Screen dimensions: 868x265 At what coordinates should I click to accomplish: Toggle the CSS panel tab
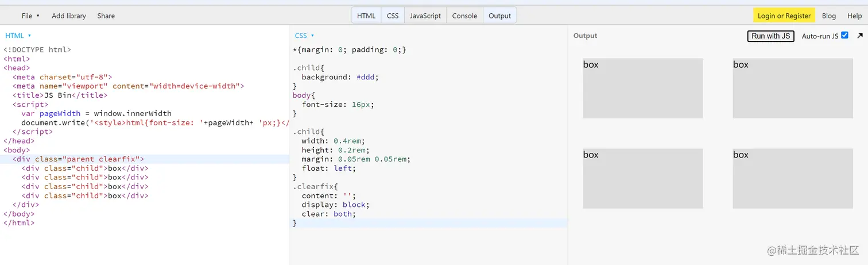point(393,16)
